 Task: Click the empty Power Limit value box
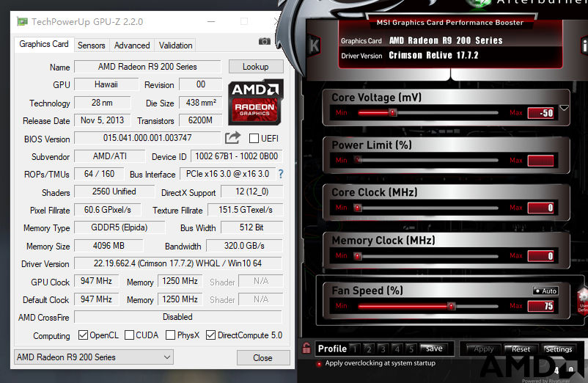point(541,161)
